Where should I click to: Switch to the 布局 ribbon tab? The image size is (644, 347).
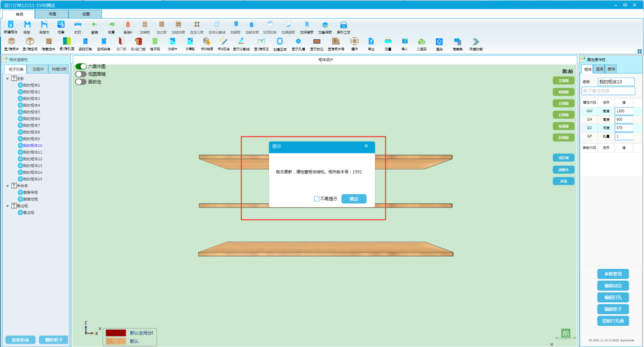pos(52,14)
